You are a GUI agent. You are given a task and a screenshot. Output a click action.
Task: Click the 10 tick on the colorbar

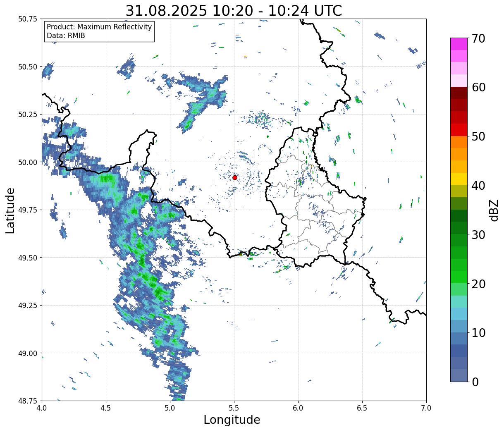[478, 332]
